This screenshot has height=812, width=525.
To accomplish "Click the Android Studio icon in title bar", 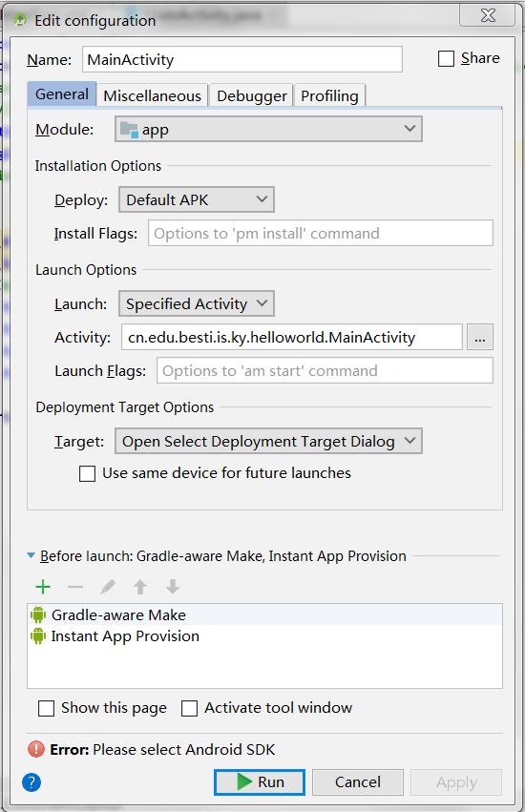I will 20,21.
